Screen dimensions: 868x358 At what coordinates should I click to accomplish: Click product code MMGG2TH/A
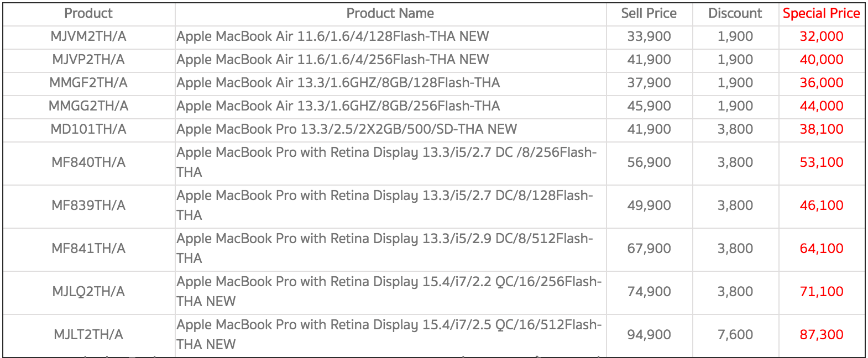click(88, 106)
